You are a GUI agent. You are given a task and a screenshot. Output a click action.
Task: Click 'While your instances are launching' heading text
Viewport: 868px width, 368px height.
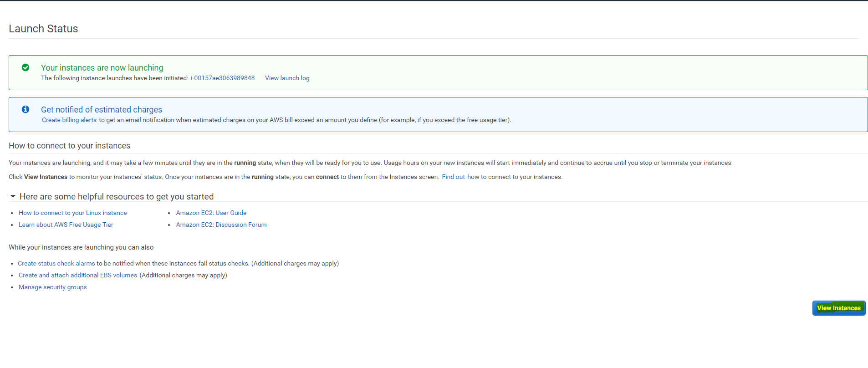[81, 247]
